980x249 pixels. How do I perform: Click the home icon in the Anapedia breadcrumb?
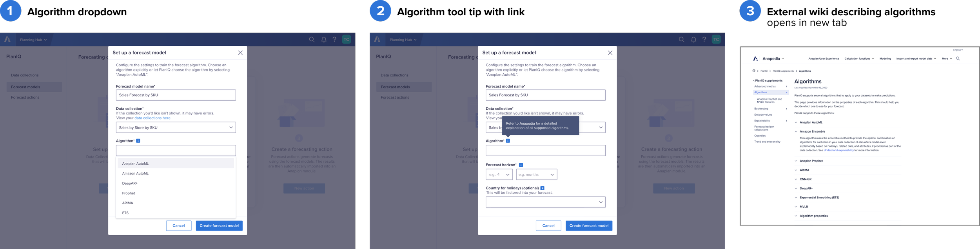coord(753,71)
